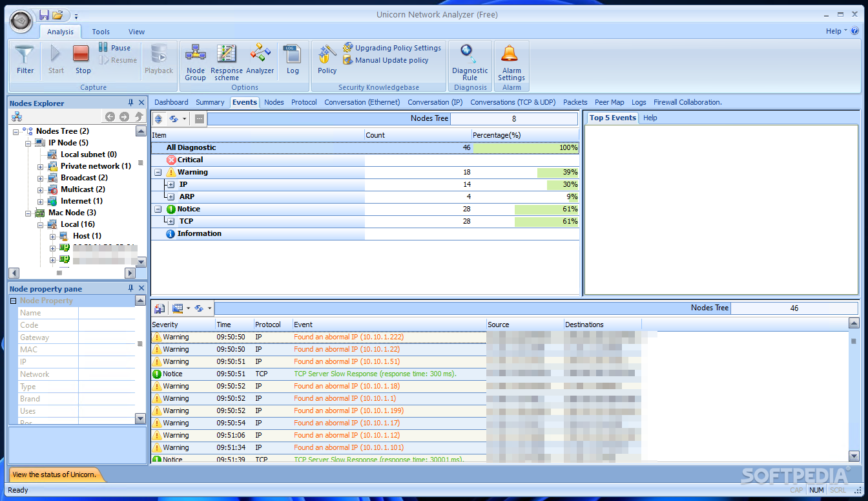868x501 pixels.
Task: Switch to the Tools ribbon tab
Action: point(101,32)
